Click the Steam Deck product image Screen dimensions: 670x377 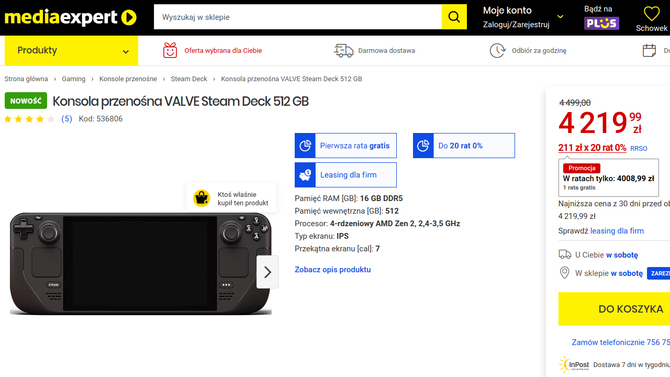click(140, 263)
